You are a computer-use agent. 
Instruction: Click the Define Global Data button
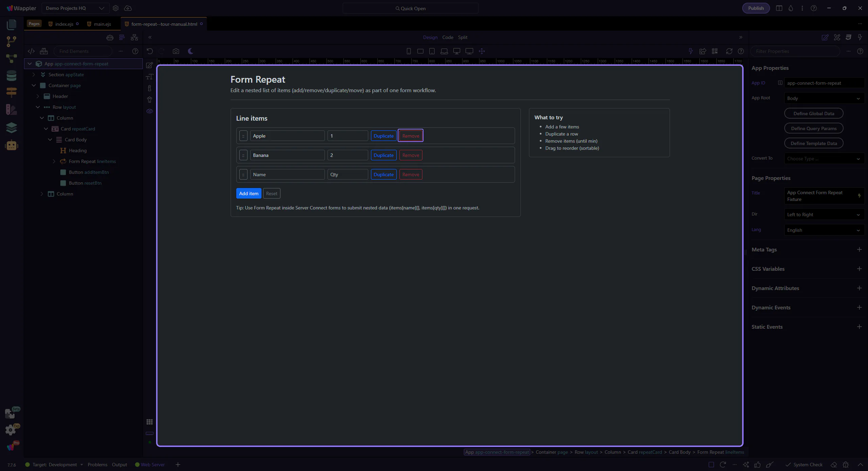[x=813, y=114]
